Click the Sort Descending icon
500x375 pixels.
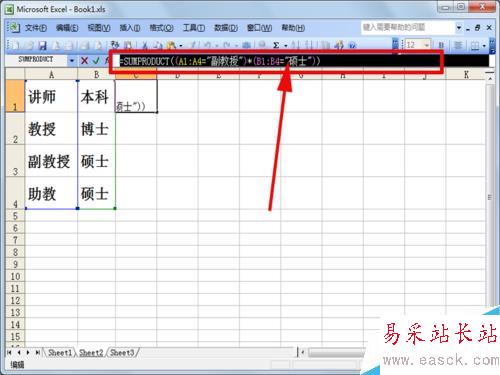(x=309, y=45)
